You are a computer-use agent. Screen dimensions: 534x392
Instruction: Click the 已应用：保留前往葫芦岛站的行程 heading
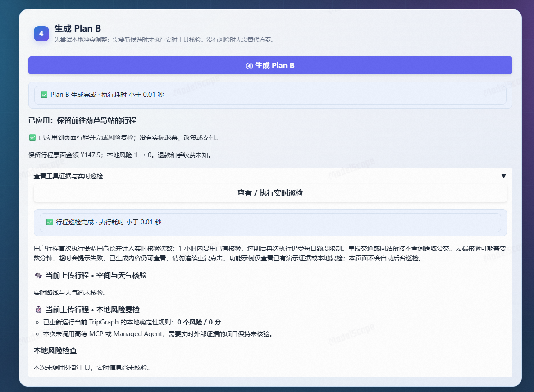(x=82, y=121)
